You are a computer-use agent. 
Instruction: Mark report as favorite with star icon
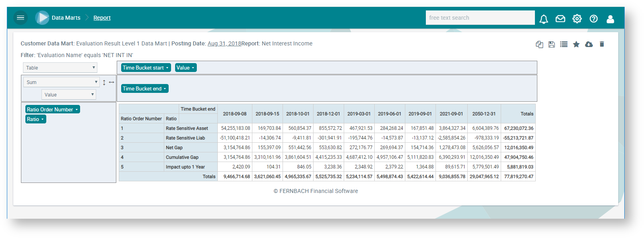[x=576, y=45]
